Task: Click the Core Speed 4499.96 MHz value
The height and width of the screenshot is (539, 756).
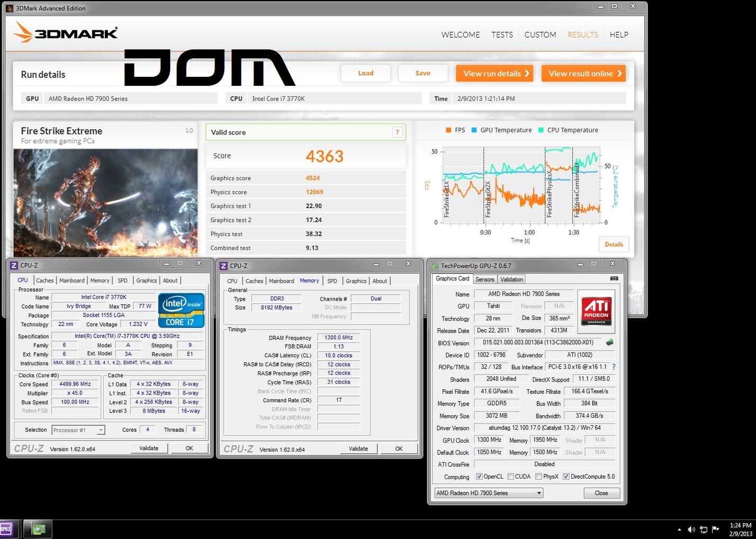Action: 74,384
